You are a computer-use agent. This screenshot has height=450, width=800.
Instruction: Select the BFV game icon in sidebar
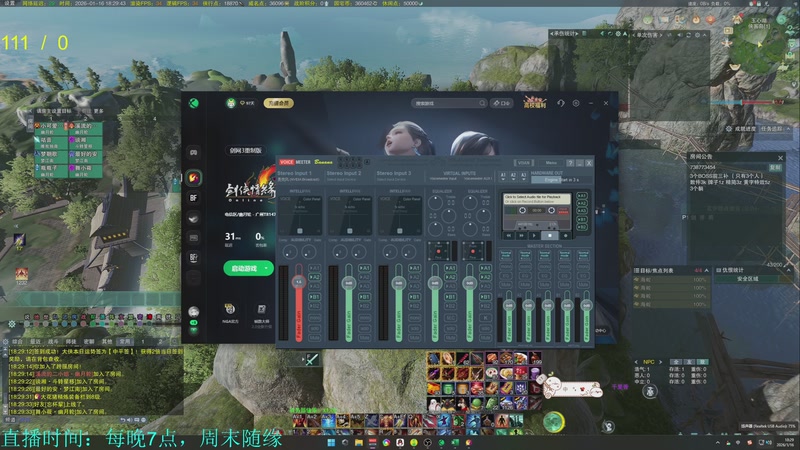(194, 258)
